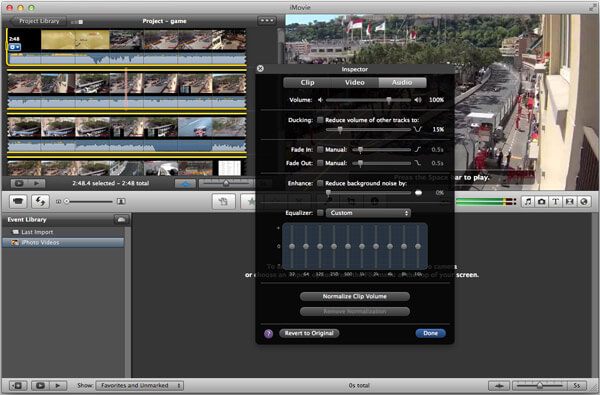Screen dimensions: 600x395
Task: Enable Reduce background noise checkbox
Action: coord(320,183)
